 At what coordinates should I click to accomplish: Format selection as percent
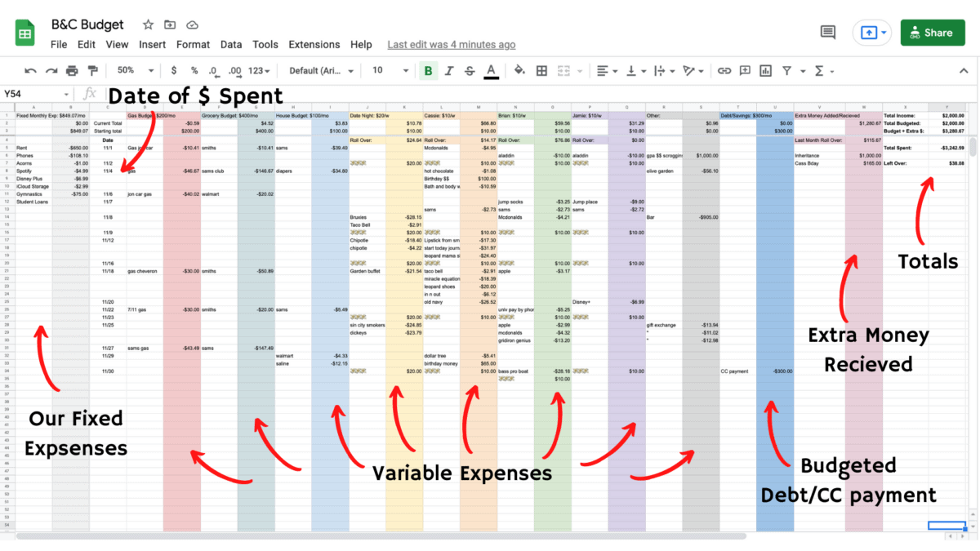click(x=193, y=71)
